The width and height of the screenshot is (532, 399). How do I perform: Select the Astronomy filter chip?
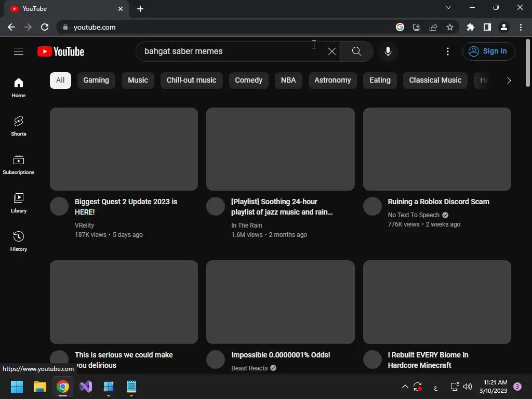[x=332, y=81]
